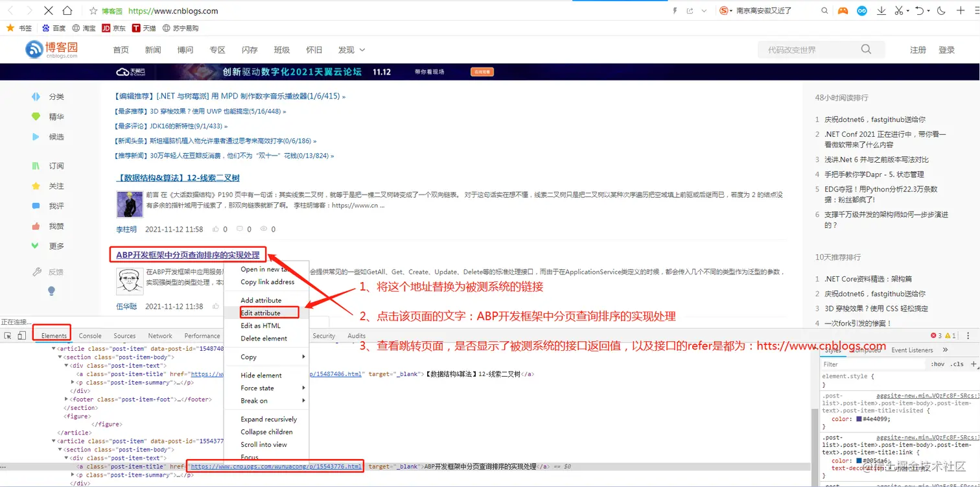Screen dimensions: 980x487
Task: Click author 李桂明 avatar thumbnail
Action: (x=130, y=204)
